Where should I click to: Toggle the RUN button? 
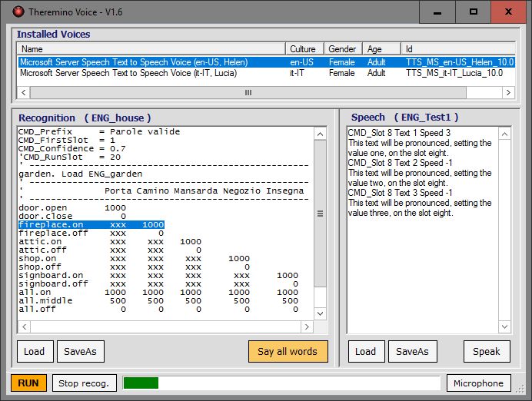[28, 383]
